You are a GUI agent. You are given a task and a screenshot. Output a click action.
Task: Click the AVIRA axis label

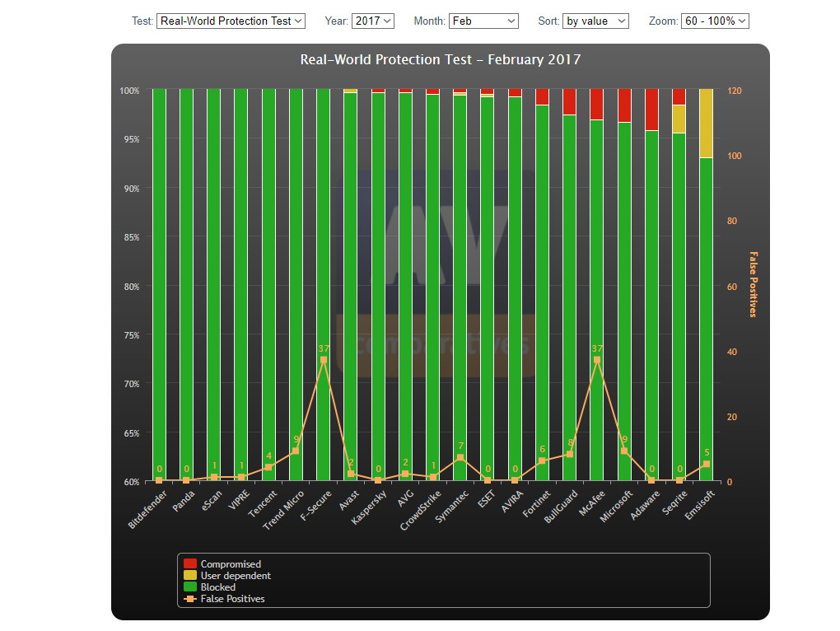(x=512, y=500)
